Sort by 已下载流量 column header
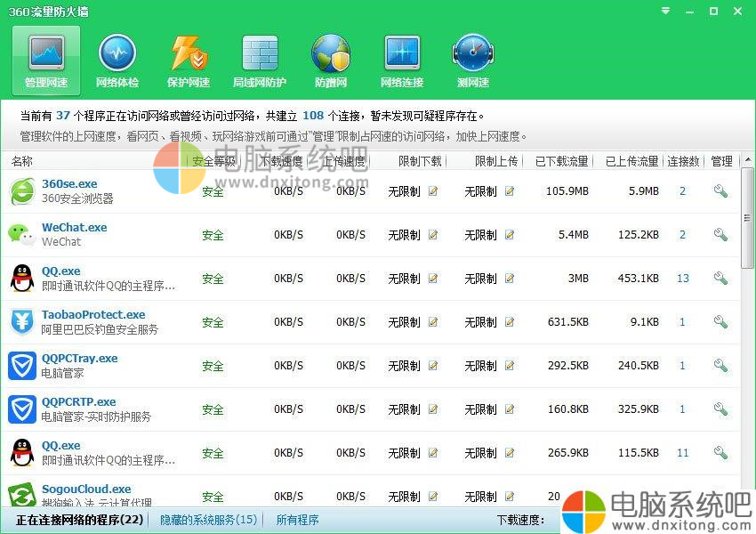 tap(562, 161)
